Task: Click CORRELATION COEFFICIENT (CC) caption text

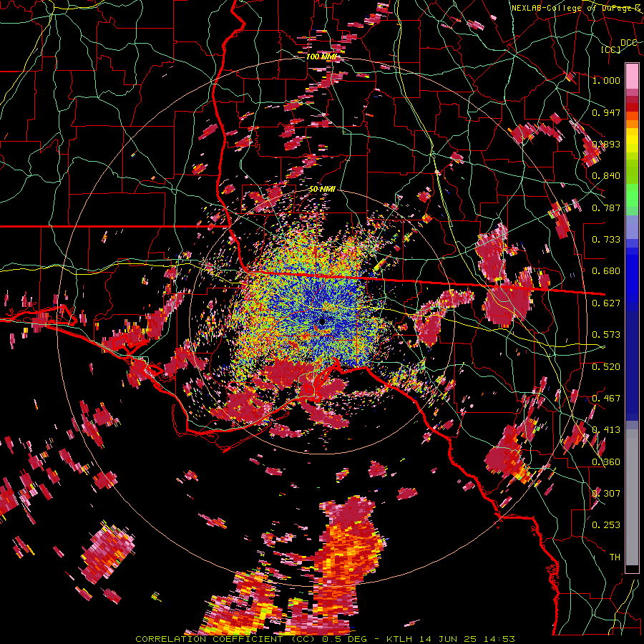Action: [x=225, y=639]
